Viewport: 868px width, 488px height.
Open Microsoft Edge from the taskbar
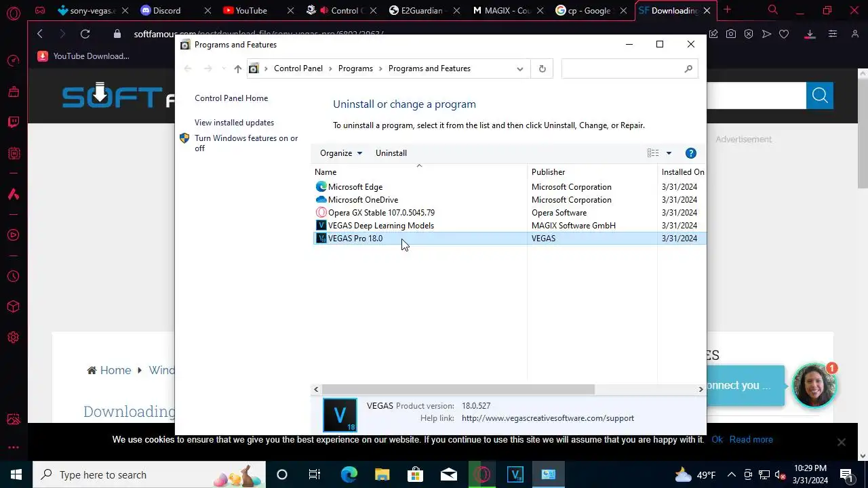click(x=349, y=474)
